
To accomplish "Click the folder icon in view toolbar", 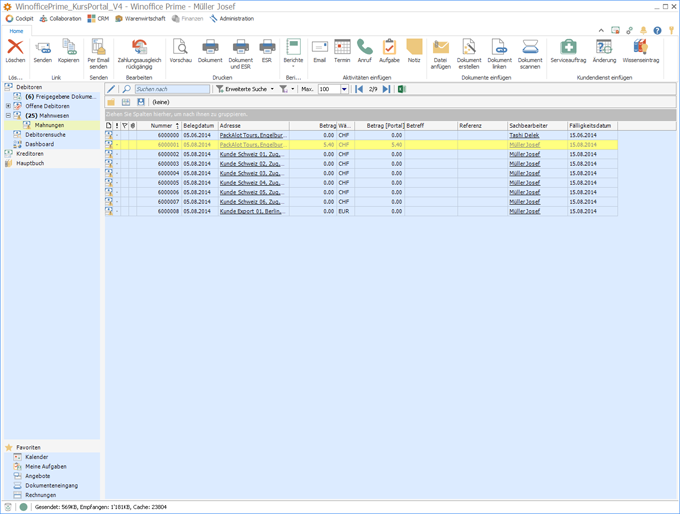I will coord(111,102).
